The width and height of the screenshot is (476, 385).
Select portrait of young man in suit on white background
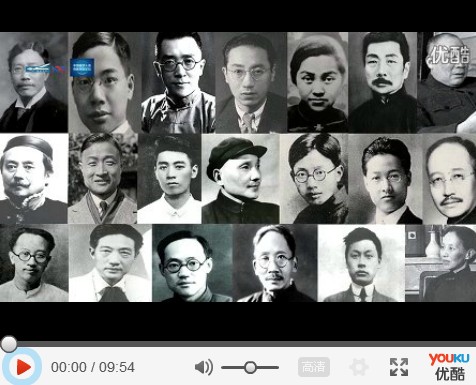[x=361, y=263]
